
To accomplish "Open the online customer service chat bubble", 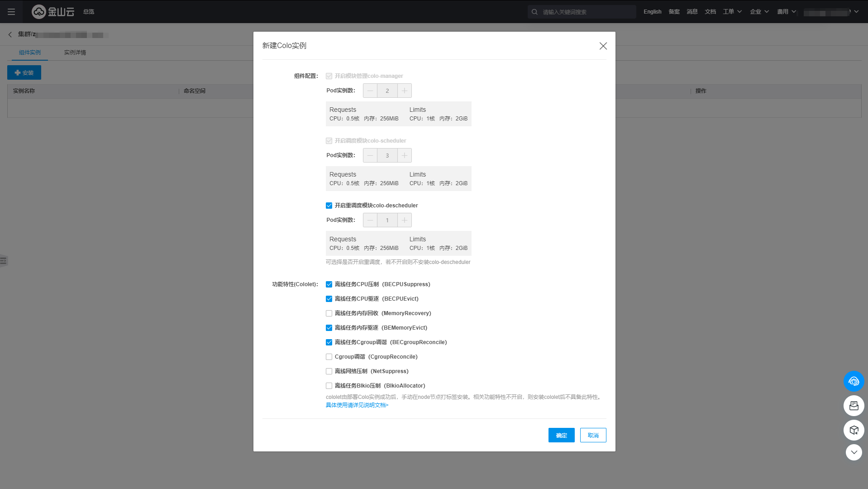I will click(854, 381).
